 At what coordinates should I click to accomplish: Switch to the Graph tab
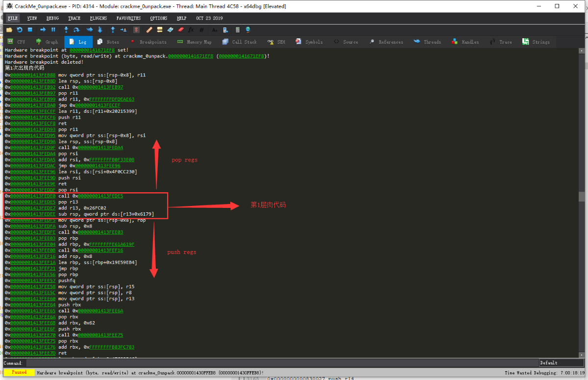click(47, 42)
